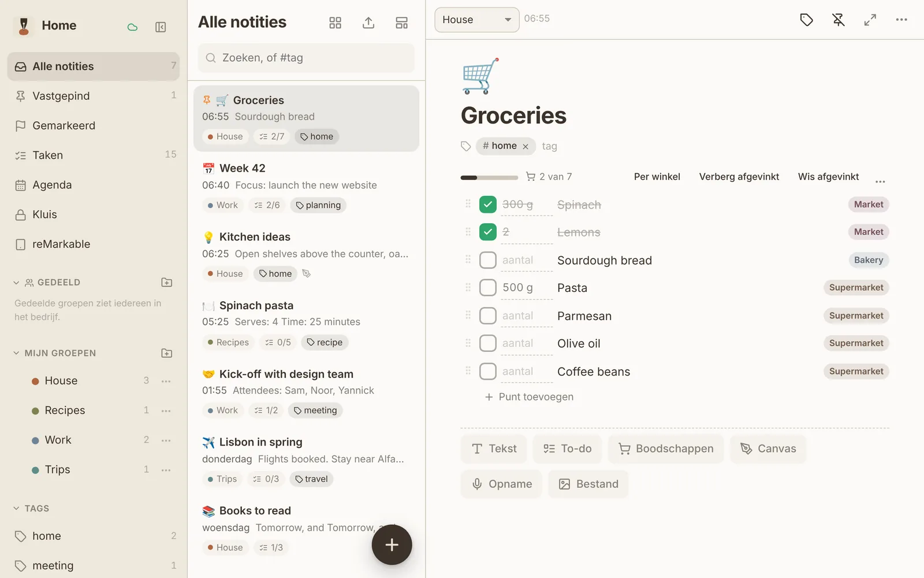Insert a Tekst block
Viewport: 924px width, 578px height.
click(494, 449)
